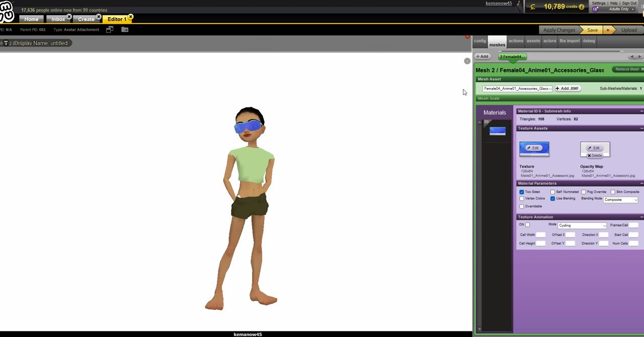Switch to the debug tab
The height and width of the screenshot is (337, 644).
click(x=589, y=41)
